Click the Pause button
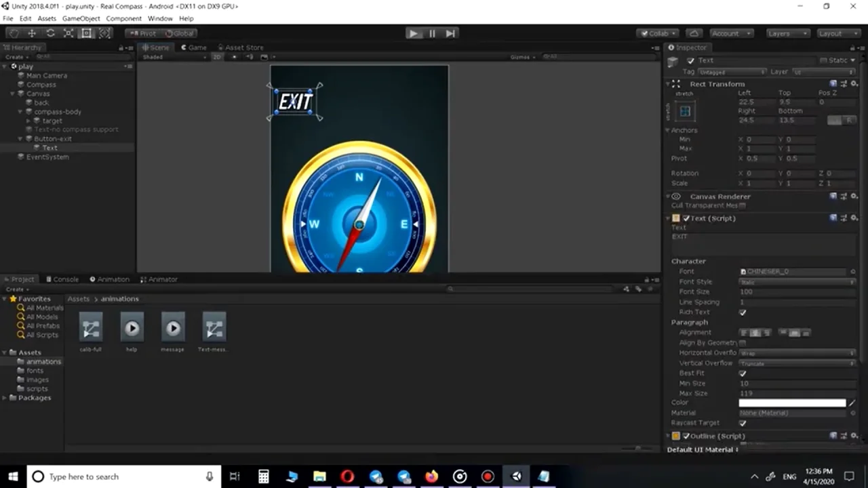 (432, 33)
